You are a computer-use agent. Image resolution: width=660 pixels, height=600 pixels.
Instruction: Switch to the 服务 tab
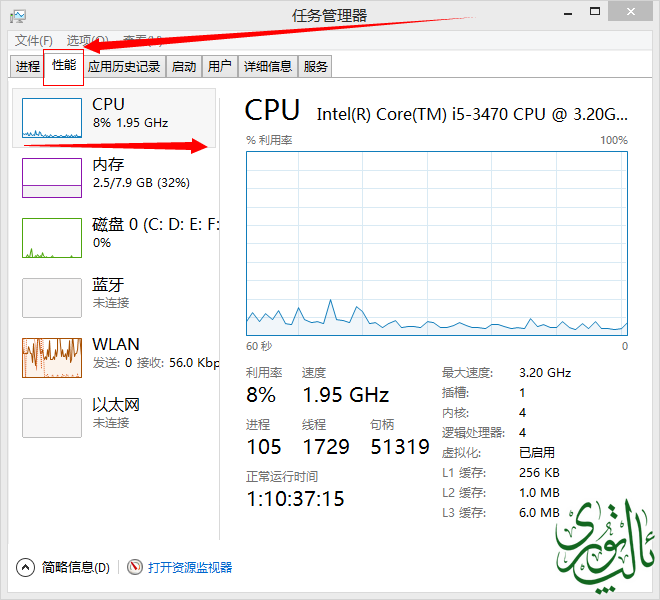tap(315, 67)
